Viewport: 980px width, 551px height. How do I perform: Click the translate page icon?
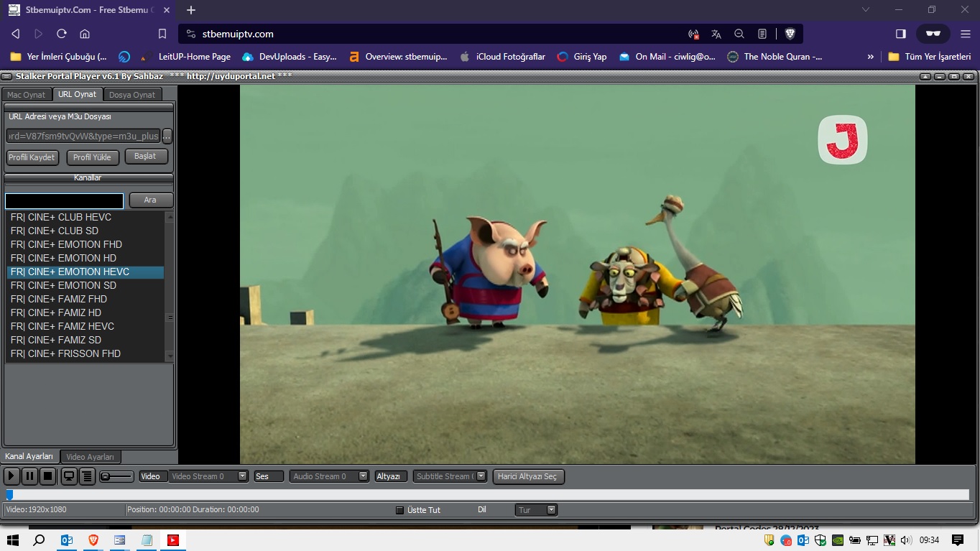click(x=716, y=34)
